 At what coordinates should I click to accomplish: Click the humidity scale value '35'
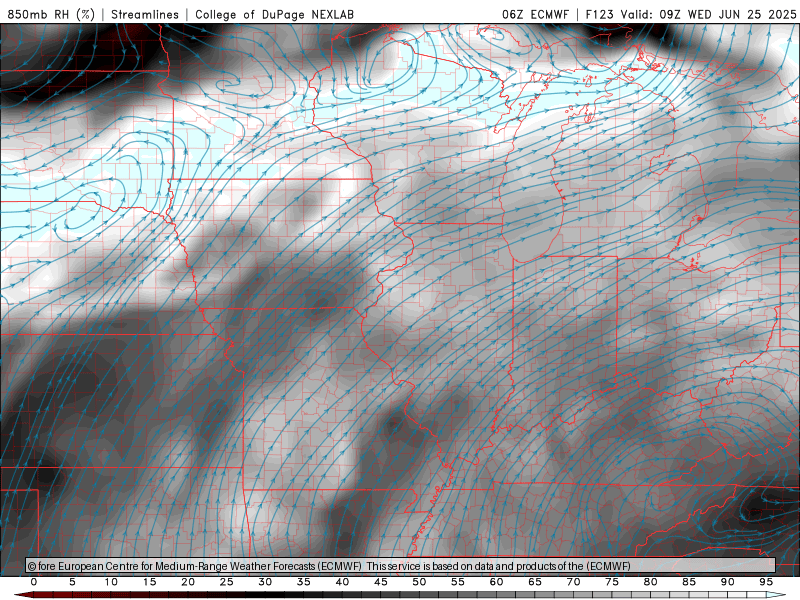[304, 582]
